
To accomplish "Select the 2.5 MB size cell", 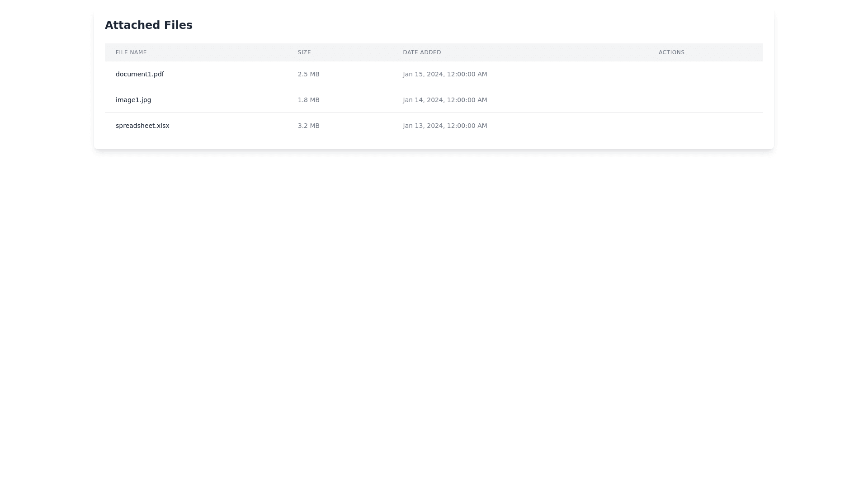I will click(309, 74).
